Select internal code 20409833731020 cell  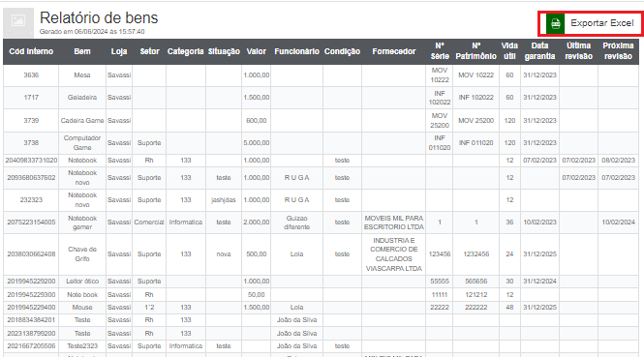click(x=31, y=161)
